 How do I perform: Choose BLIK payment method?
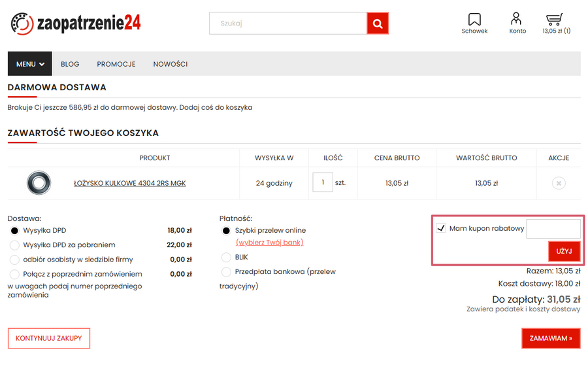226,257
